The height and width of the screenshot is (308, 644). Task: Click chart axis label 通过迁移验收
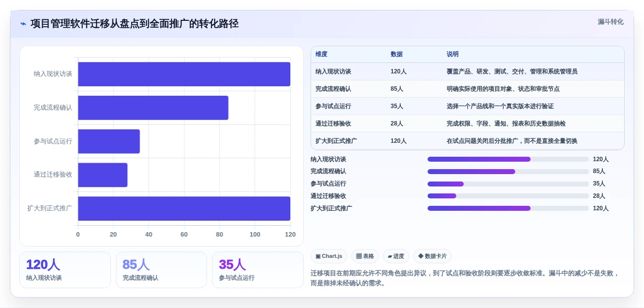tap(53, 175)
